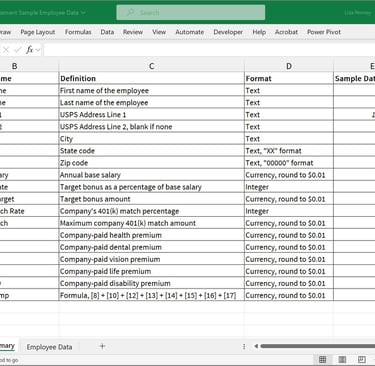375x366 pixels.
Task: Switch to Page Break Preview icon
Action: pyautogui.click(x=362, y=359)
